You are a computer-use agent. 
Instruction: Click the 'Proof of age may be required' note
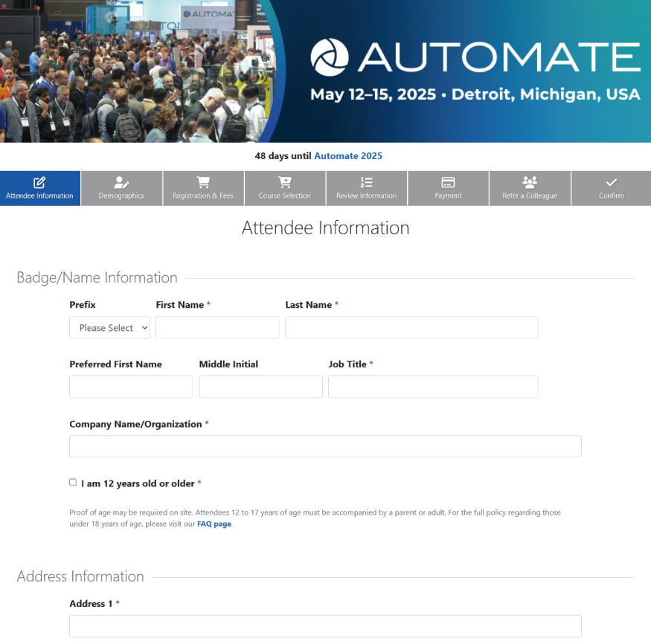[x=315, y=518]
